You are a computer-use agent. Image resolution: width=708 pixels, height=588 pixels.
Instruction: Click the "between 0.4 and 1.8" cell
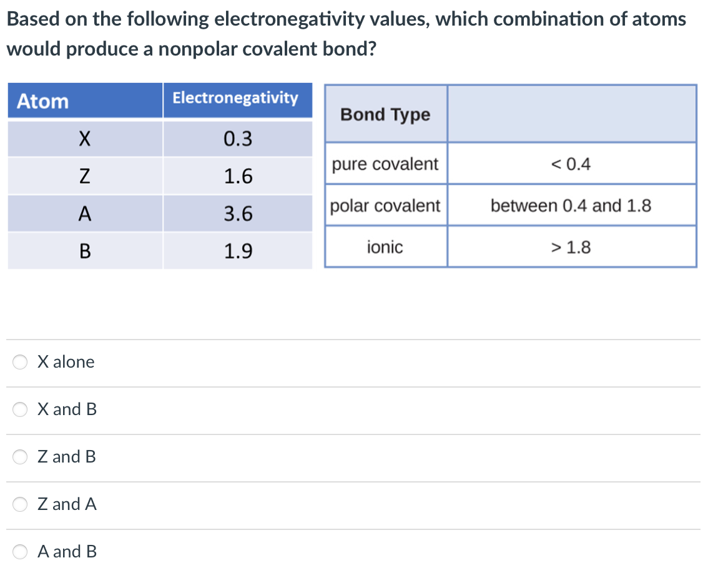(571, 205)
